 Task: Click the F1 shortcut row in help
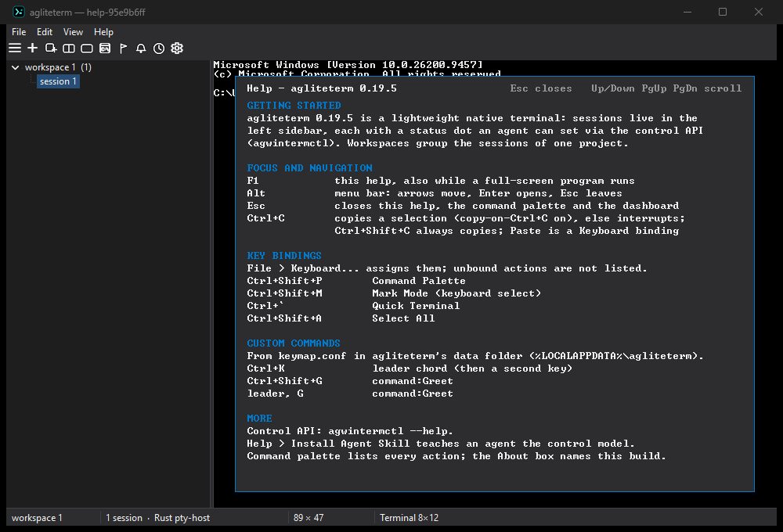tap(440, 181)
